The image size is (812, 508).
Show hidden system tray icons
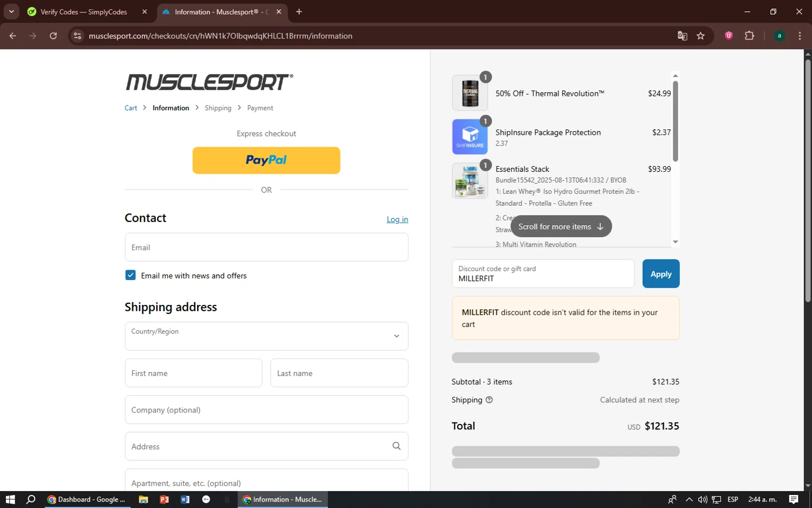689,499
